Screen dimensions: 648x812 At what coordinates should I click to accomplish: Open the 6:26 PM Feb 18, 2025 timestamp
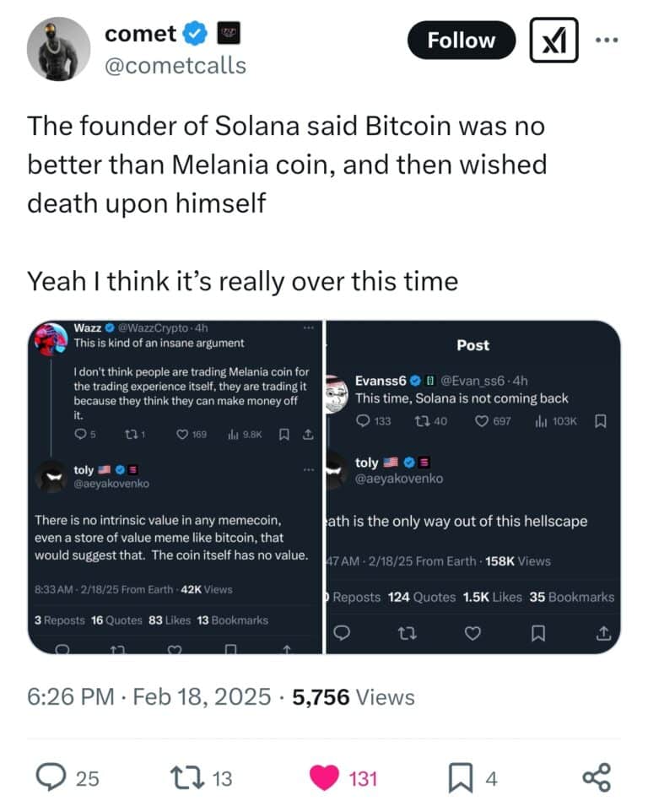[149, 697]
